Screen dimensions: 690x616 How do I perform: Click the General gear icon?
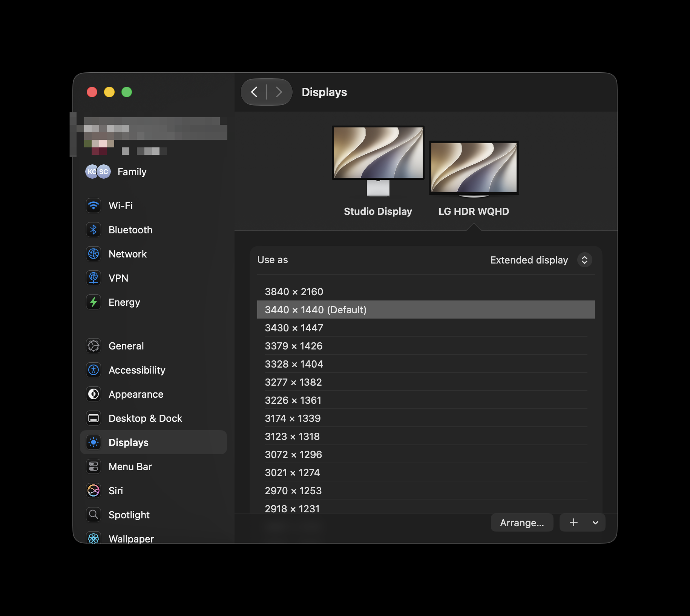click(94, 346)
